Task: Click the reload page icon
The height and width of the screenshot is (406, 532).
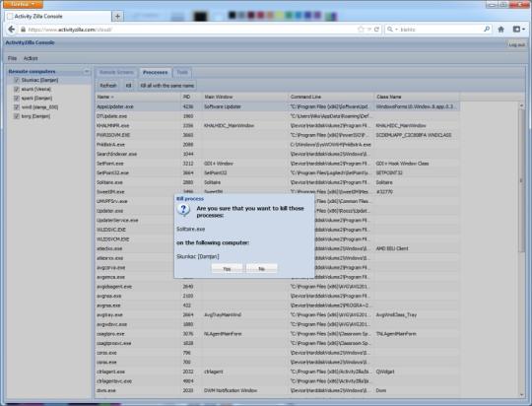Action: pyautogui.click(x=376, y=30)
